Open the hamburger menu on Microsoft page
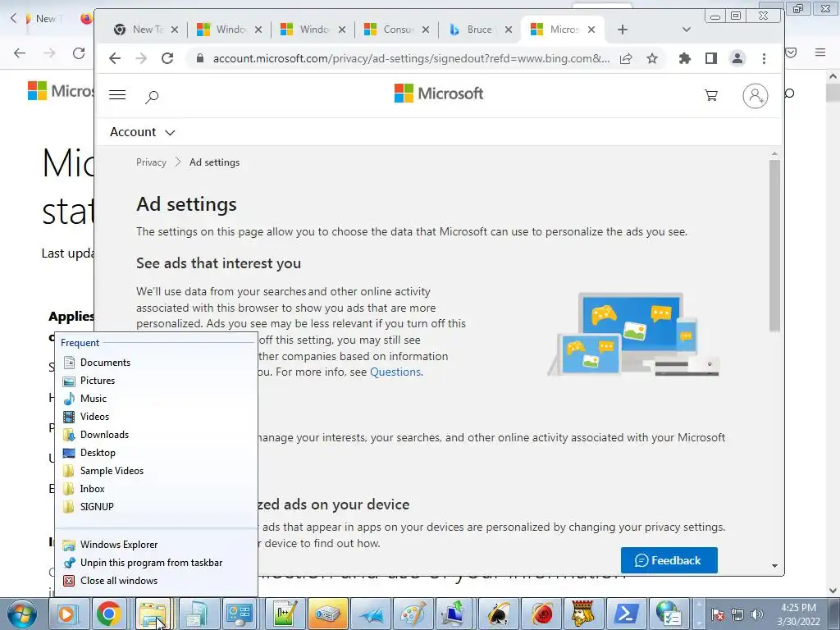Image resolution: width=840 pixels, height=630 pixels. tap(117, 95)
